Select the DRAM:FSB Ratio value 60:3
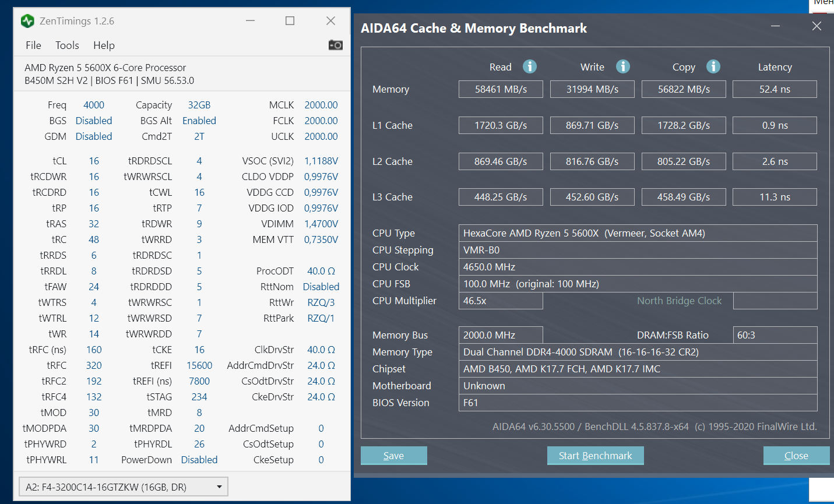Screen dimensions: 834x504 point(775,335)
